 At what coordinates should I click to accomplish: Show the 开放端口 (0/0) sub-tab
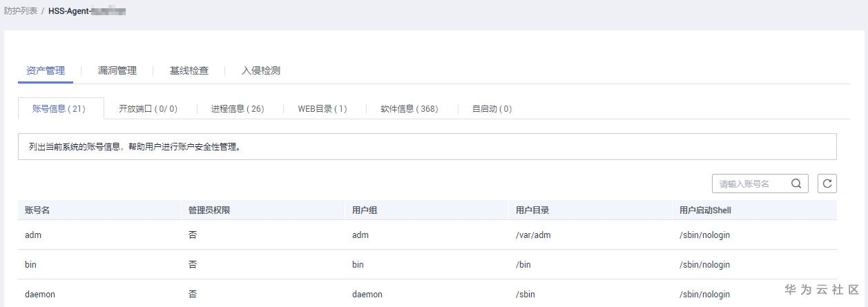(x=148, y=109)
